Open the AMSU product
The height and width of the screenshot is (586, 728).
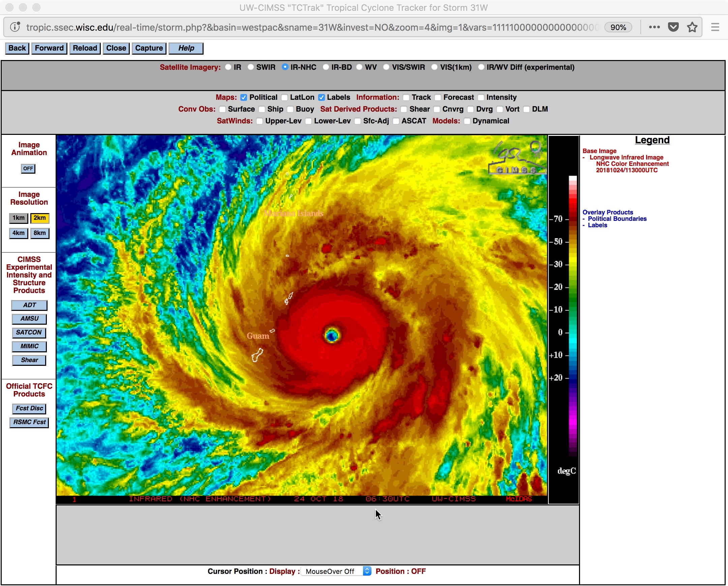pos(29,319)
